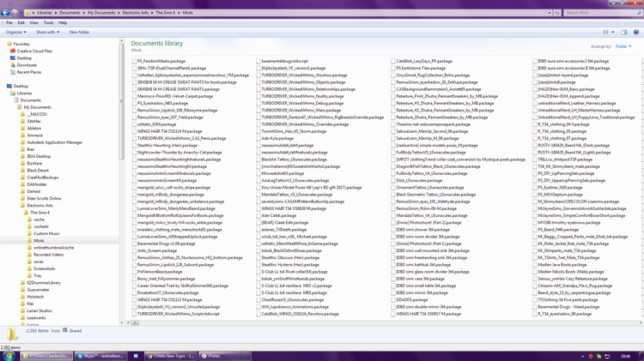
Task: Click the folder icon next to Custom Music
Action: pyautogui.click(x=29, y=233)
